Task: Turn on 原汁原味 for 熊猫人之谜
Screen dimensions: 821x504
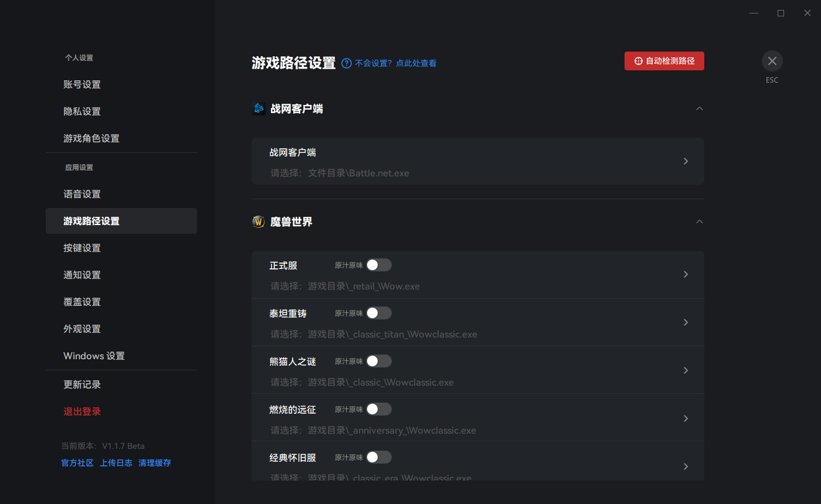Action: (x=378, y=361)
